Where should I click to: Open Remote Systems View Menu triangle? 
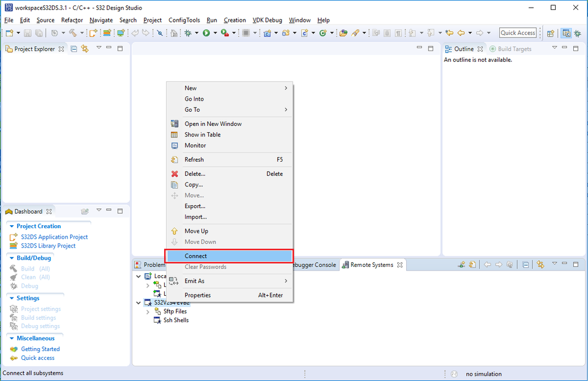(554, 263)
